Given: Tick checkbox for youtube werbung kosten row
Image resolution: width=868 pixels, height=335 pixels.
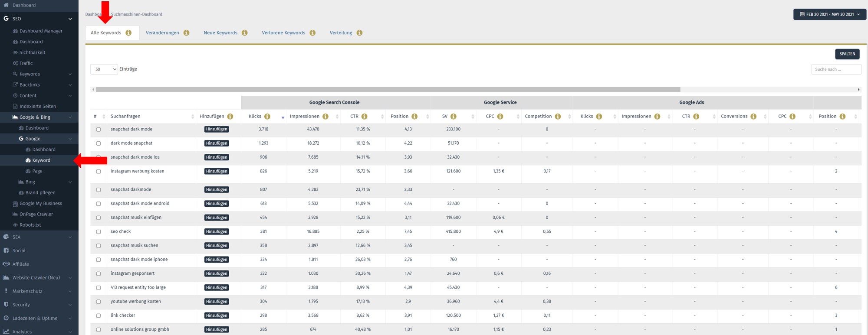Looking at the screenshot, I should tap(99, 302).
